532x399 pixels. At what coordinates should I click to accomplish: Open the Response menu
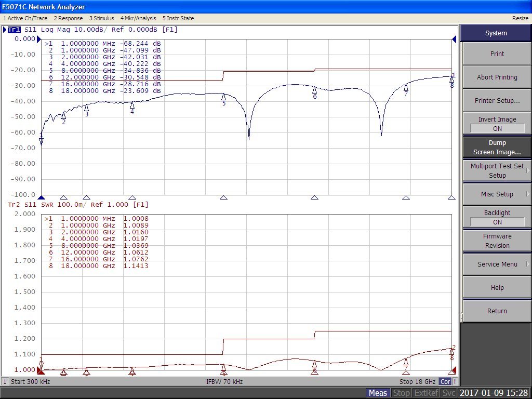pyautogui.click(x=68, y=18)
